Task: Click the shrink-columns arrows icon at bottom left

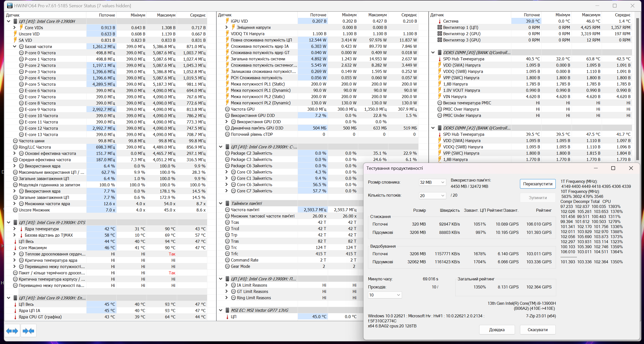Action: pyautogui.click(x=28, y=331)
